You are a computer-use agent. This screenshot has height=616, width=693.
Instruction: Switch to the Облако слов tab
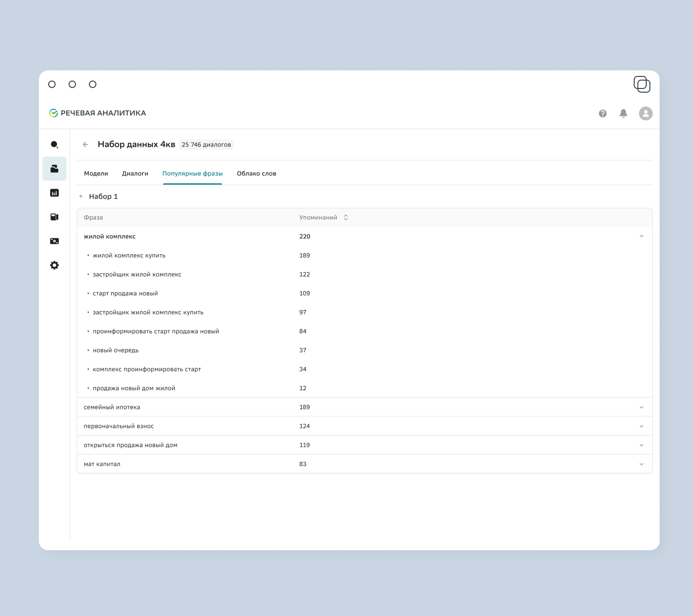256,174
